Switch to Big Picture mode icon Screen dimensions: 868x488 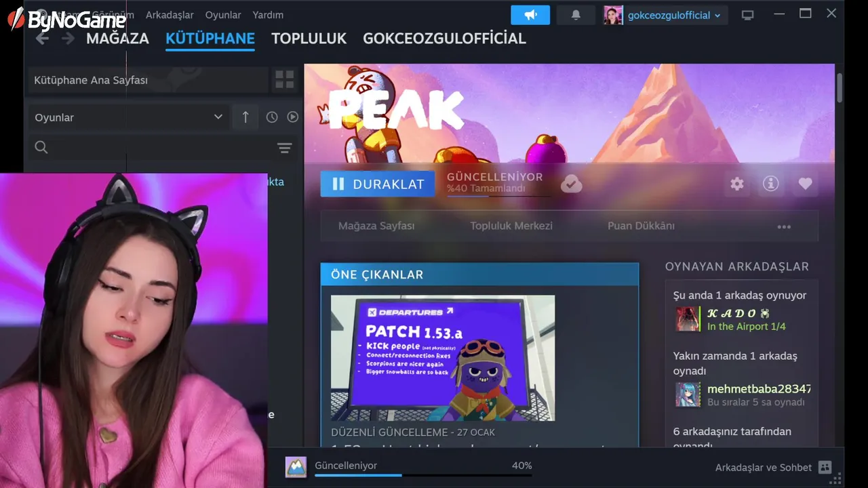(x=748, y=15)
